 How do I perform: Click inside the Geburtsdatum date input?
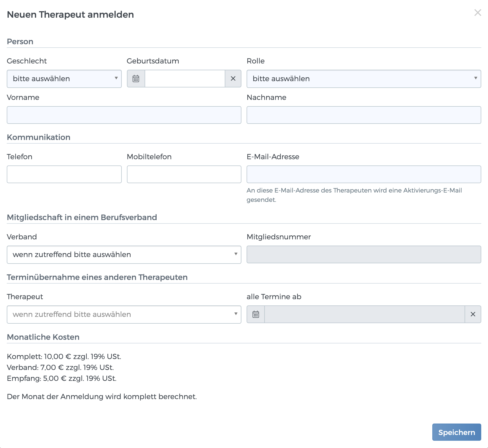[185, 79]
